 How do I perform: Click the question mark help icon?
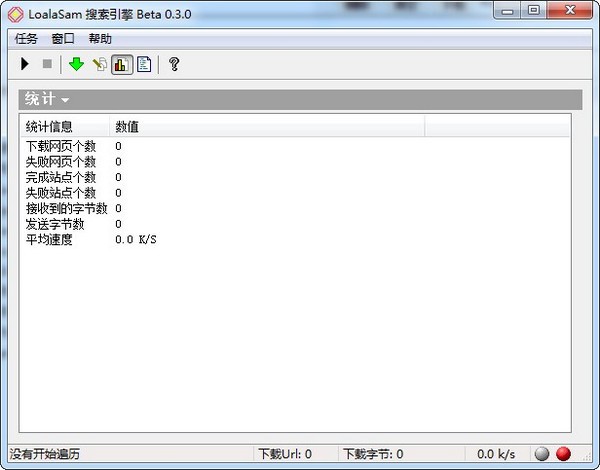[174, 64]
